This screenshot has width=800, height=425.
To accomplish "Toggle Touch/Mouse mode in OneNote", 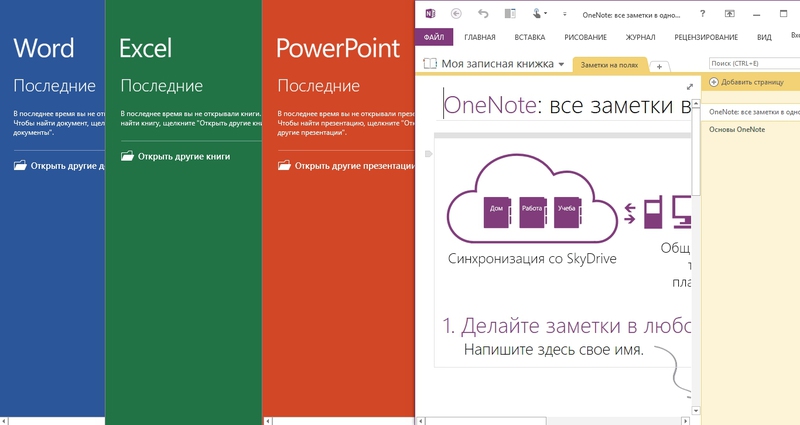I will click(536, 14).
